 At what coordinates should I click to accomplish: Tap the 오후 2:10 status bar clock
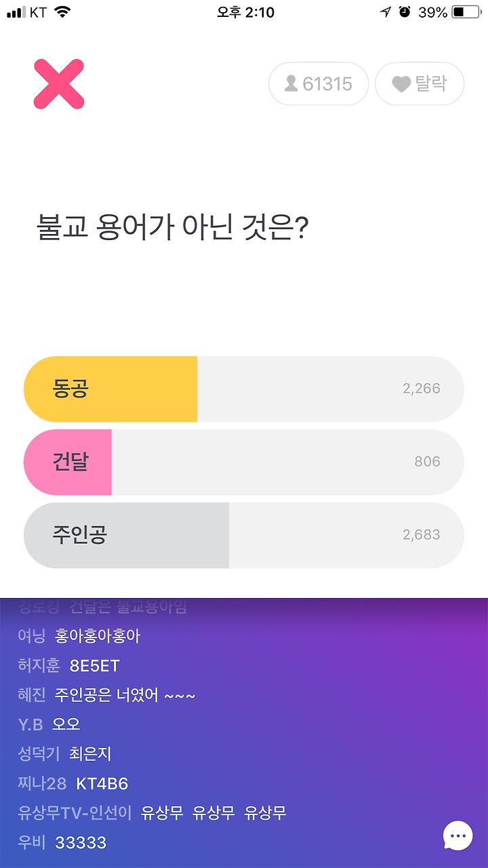coord(245,12)
